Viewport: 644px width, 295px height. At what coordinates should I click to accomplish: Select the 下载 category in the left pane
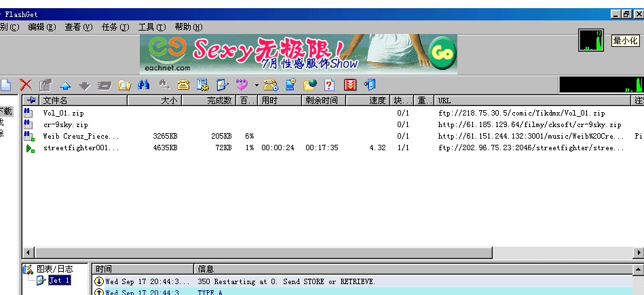5,111
